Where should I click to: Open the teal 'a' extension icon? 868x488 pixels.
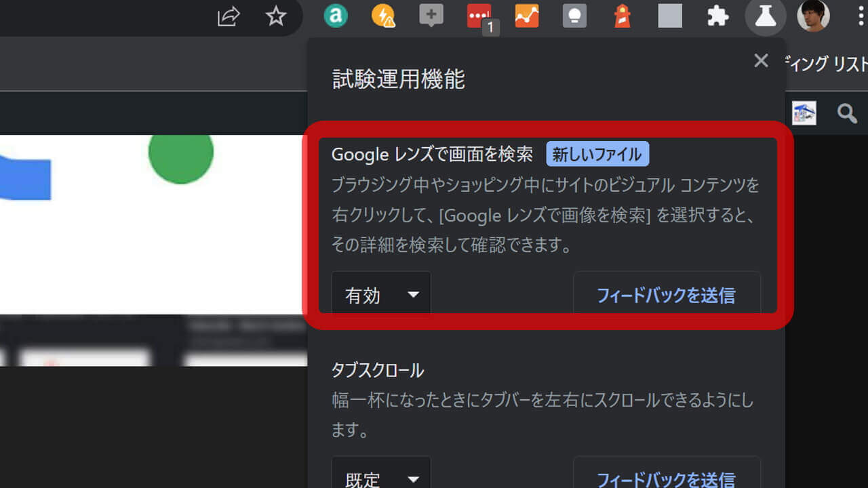point(335,16)
